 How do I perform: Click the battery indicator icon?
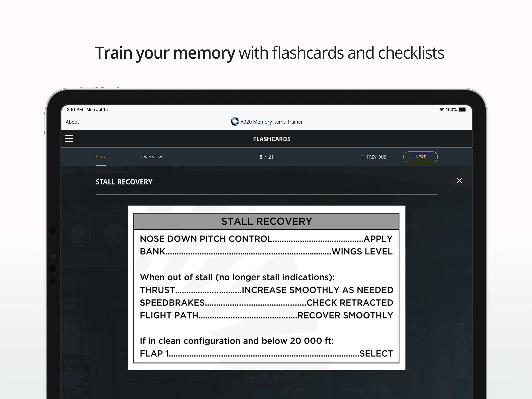pos(462,109)
